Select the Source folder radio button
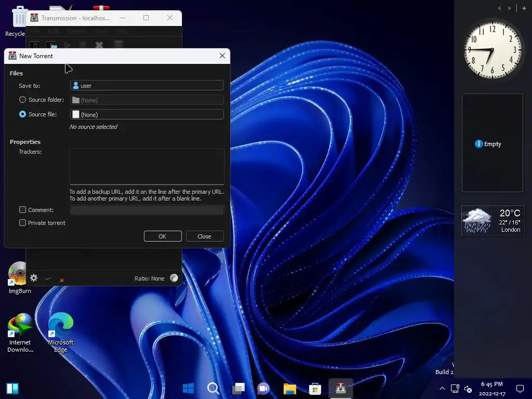This screenshot has width=532, height=399. click(x=22, y=100)
